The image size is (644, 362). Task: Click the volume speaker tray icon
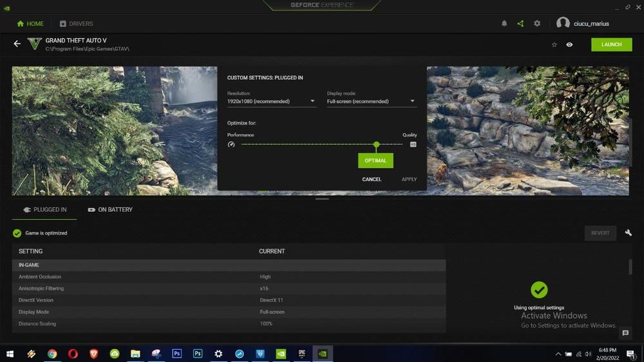pos(588,354)
